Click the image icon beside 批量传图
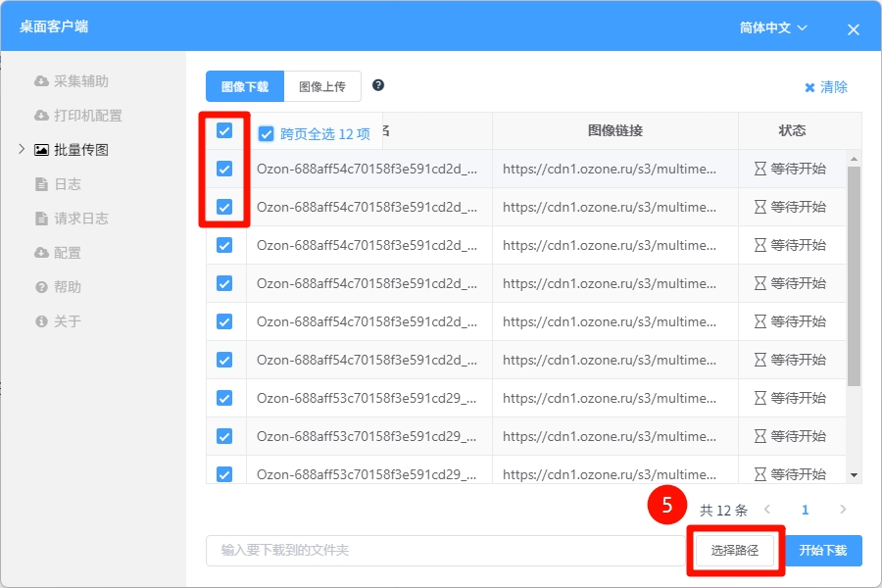 [41, 150]
